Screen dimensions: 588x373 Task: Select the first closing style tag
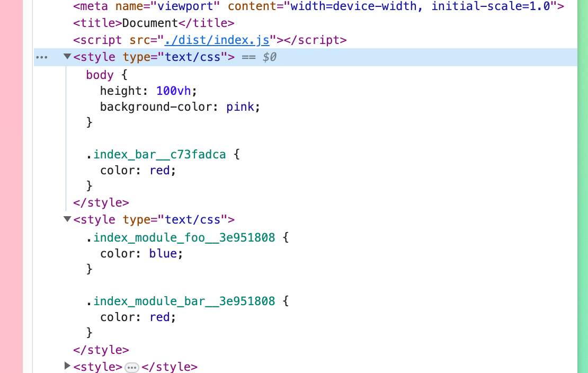click(x=101, y=202)
